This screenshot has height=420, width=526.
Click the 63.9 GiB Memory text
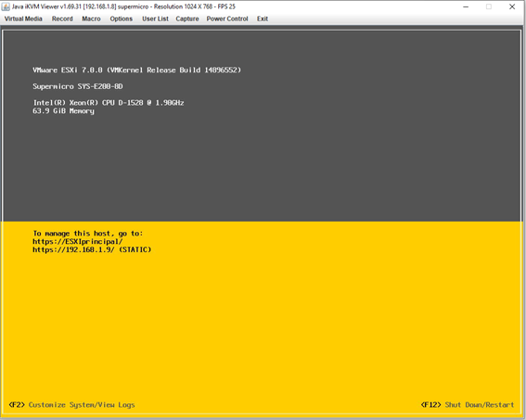point(63,111)
